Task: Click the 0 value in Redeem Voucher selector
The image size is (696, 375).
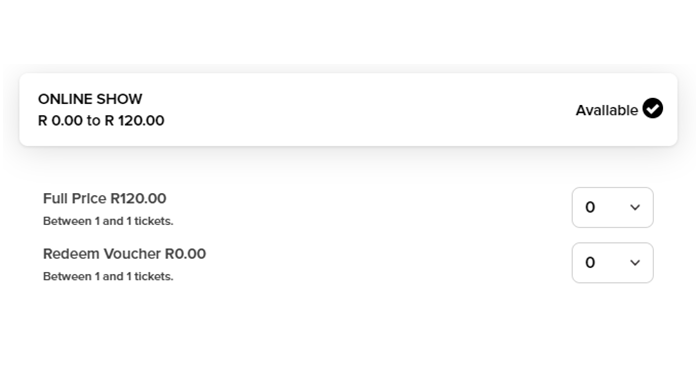Action: pos(590,263)
